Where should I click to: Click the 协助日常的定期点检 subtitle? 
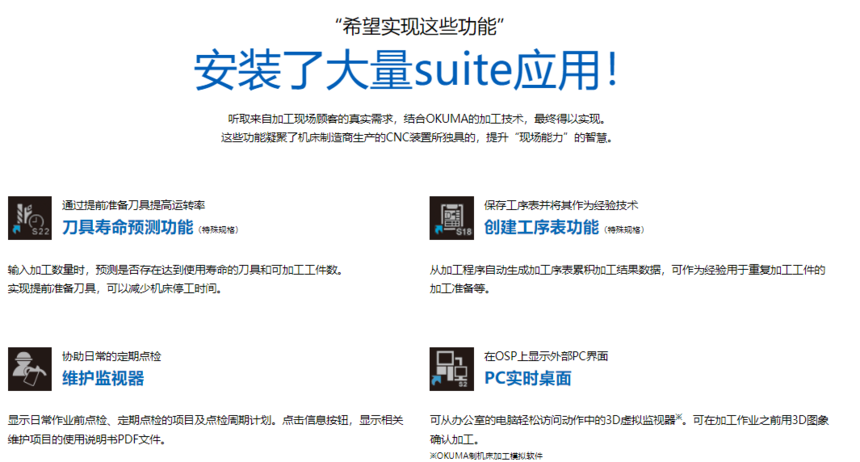click(x=111, y=356)
